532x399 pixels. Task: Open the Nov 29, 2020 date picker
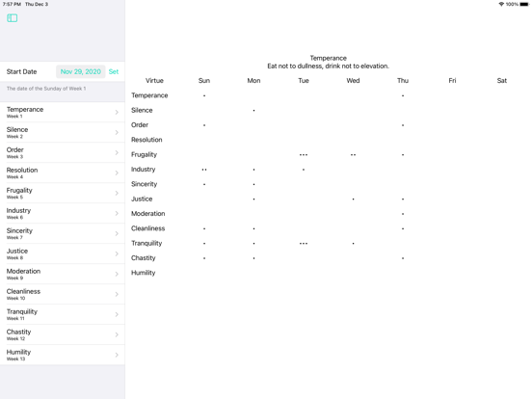point(81,71)
